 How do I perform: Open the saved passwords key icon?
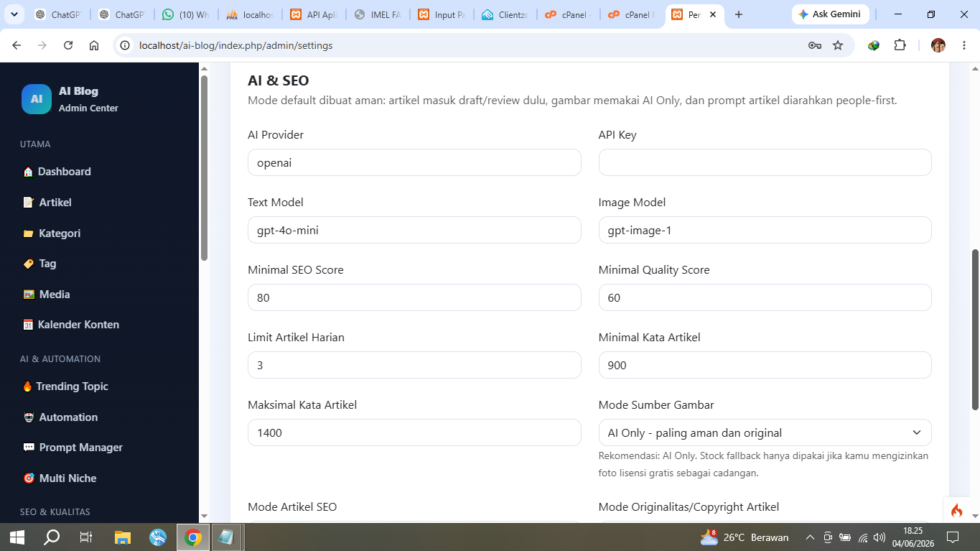(x=815, y=45)
